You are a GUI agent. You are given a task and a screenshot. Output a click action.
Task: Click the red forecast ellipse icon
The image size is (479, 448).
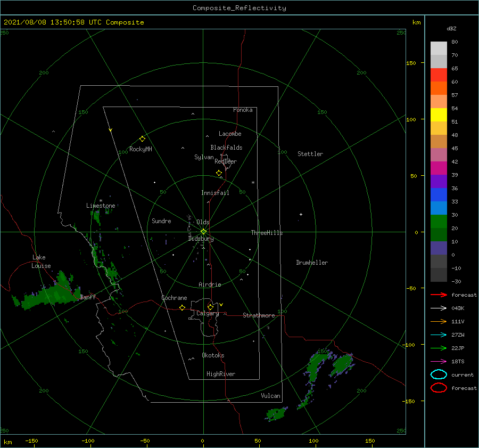coord(439,388)
